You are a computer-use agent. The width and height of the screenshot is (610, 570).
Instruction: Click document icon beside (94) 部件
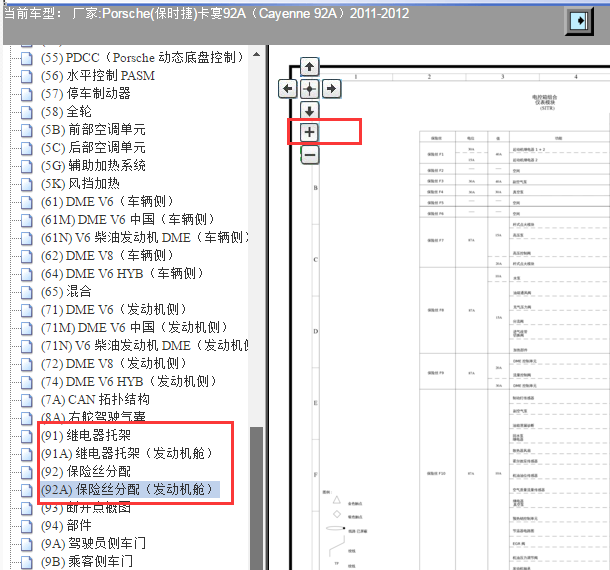point(26,526)
